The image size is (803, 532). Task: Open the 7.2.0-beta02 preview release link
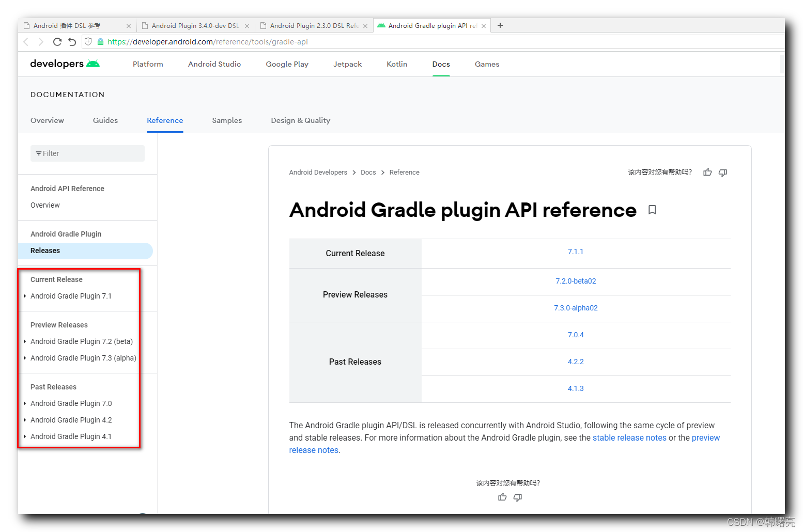click(576, 281)
